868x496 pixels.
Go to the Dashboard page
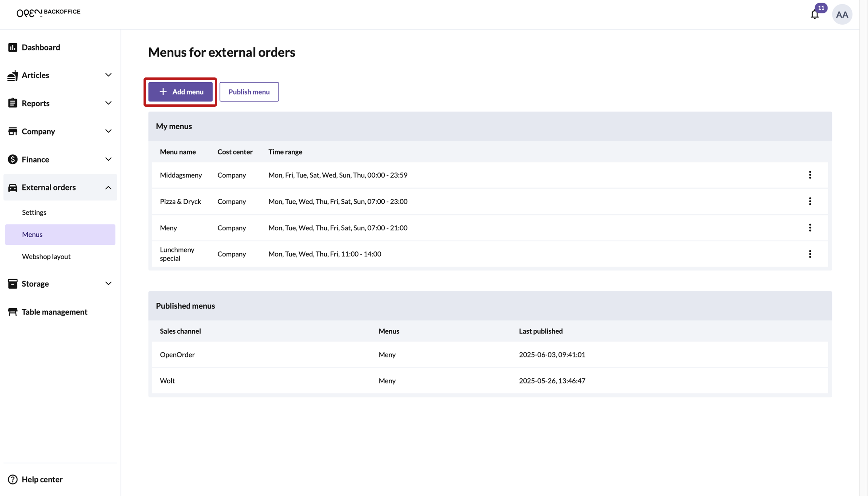click(41, 47)
